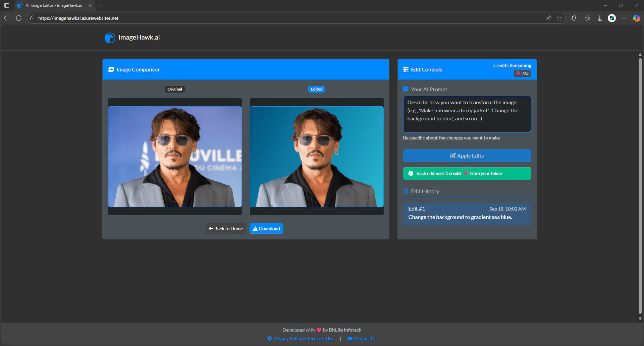Click the Edit Controls sliders icon
644x346 pixels.
[x=406, y=69]
